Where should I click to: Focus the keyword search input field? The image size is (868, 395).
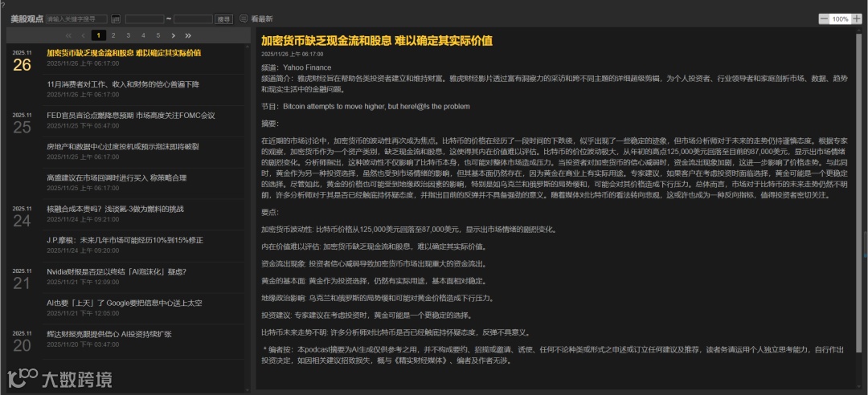[x=76, y=18]
